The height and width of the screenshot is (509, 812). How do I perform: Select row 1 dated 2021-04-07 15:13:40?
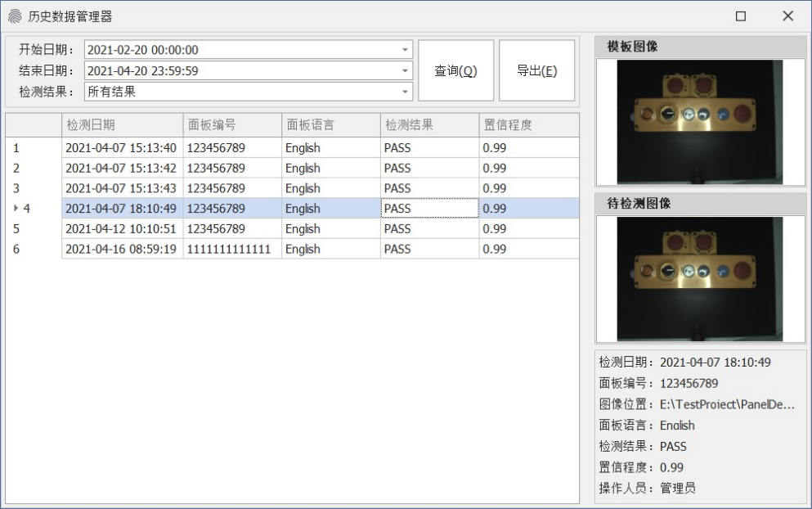click(120, 148)
